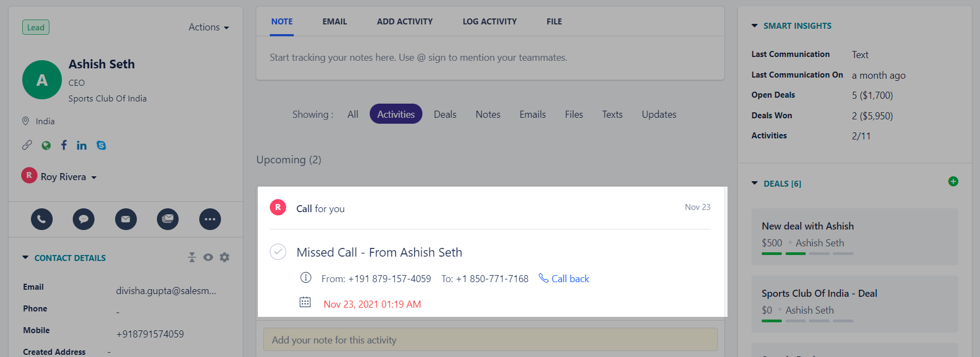980x357 pixels.
Task: Open contact details settings gear icon
Action: (224, 257)
